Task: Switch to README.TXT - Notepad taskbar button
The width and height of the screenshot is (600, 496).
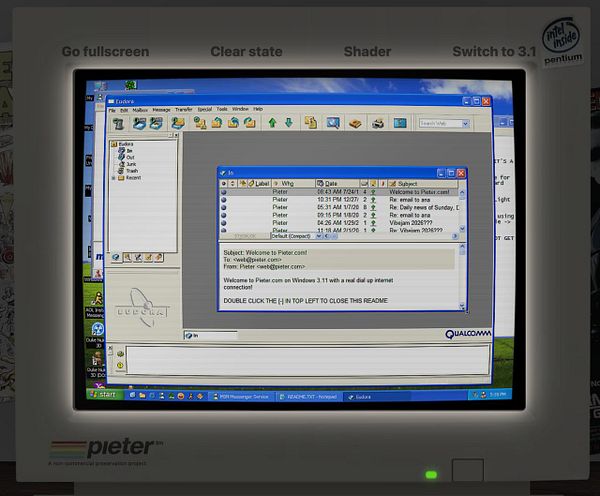Action: (x=308, y=397)
